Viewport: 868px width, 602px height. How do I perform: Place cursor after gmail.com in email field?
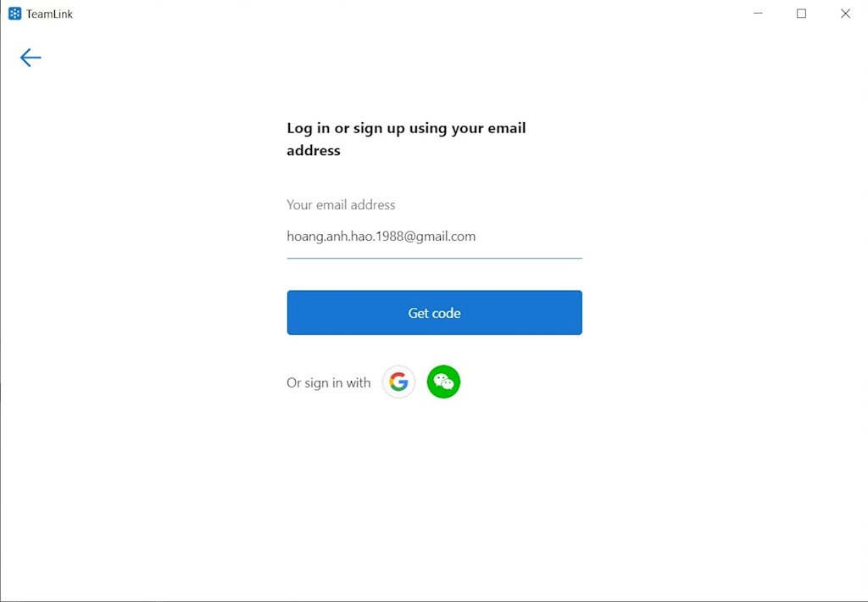[476, 237]
